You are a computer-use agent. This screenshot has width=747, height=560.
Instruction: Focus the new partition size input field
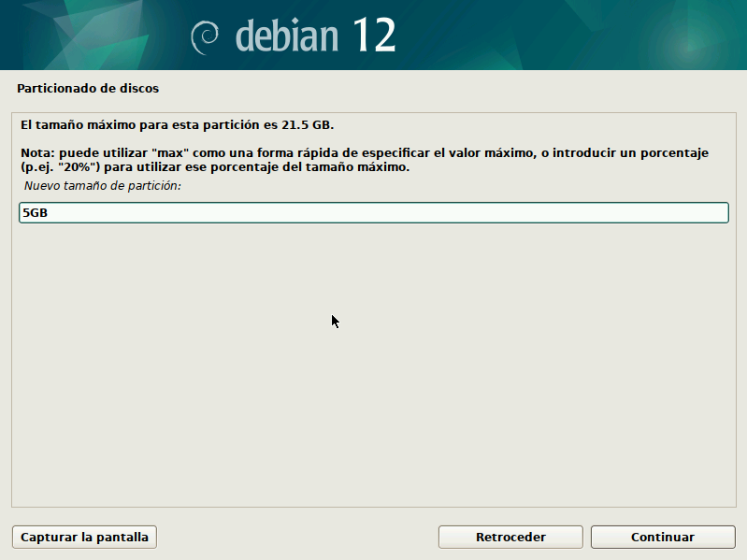tap(374, 213)
